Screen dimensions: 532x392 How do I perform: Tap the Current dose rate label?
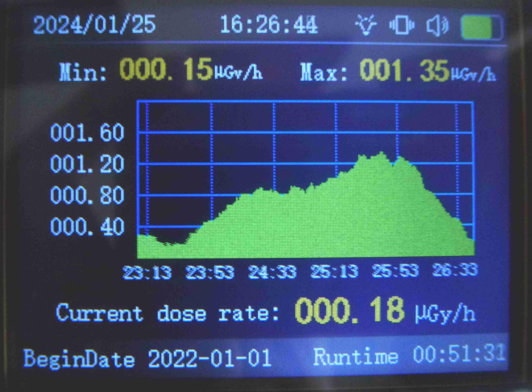click(x=168, y=313)
